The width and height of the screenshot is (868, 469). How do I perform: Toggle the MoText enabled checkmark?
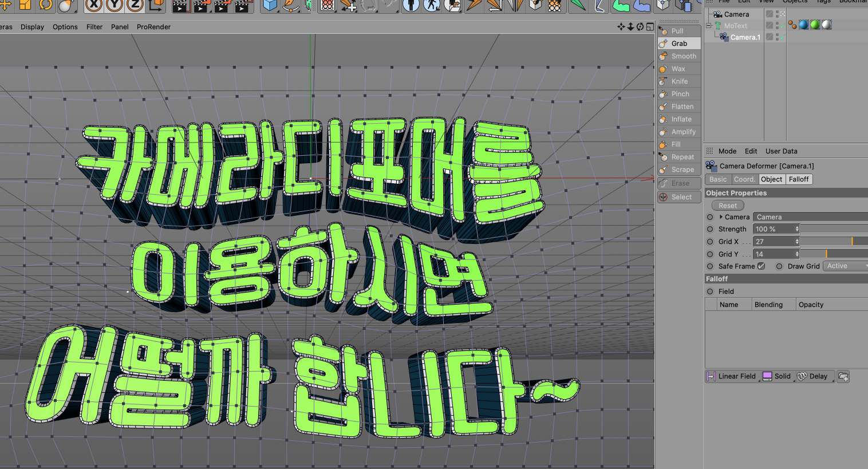click(x=782, y=26)
